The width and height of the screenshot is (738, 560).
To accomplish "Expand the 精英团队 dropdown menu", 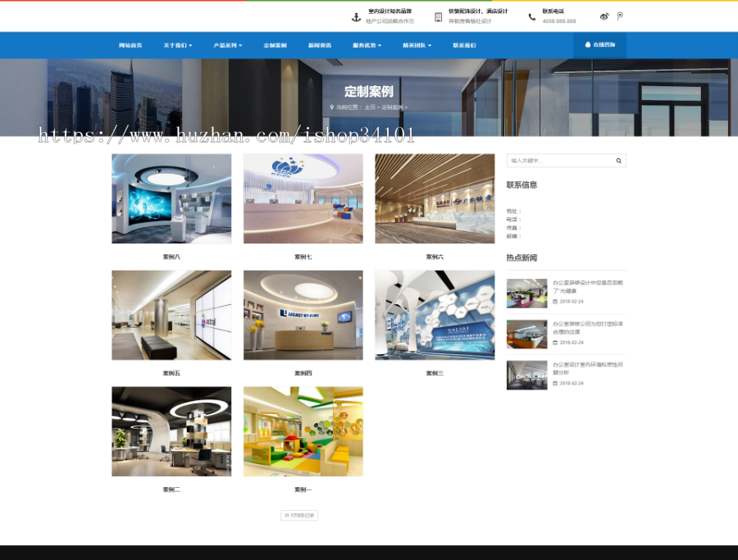I will point(417,45).
